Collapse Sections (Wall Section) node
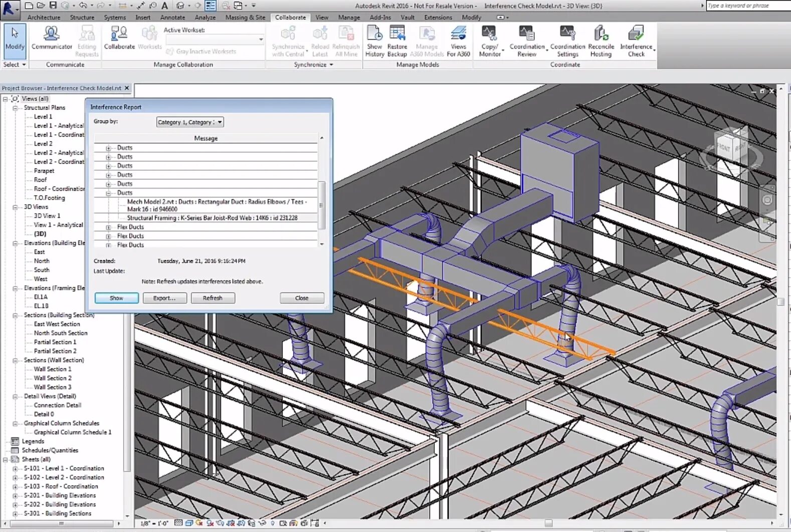791x532 pixels. pos(15,360)
